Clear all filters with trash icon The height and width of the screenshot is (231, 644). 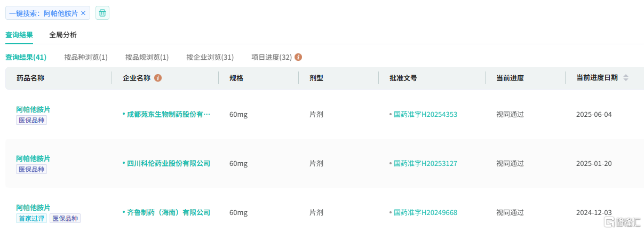click(102, 13)
